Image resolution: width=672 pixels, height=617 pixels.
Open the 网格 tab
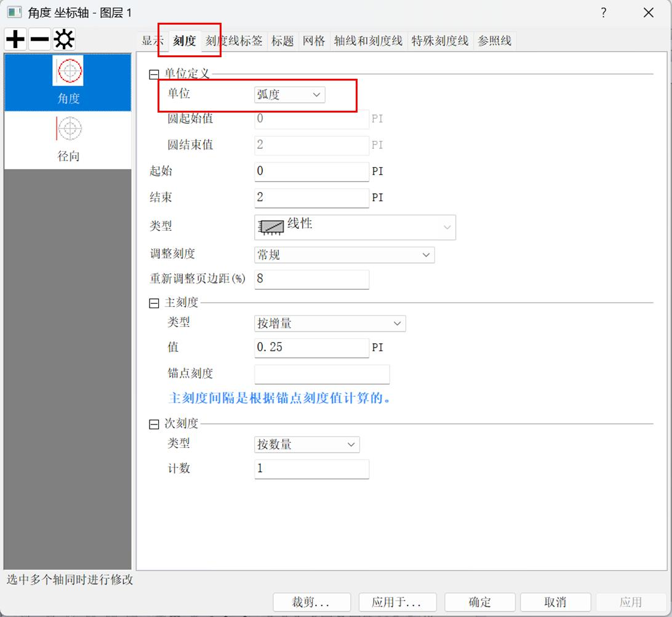(314, 41)
